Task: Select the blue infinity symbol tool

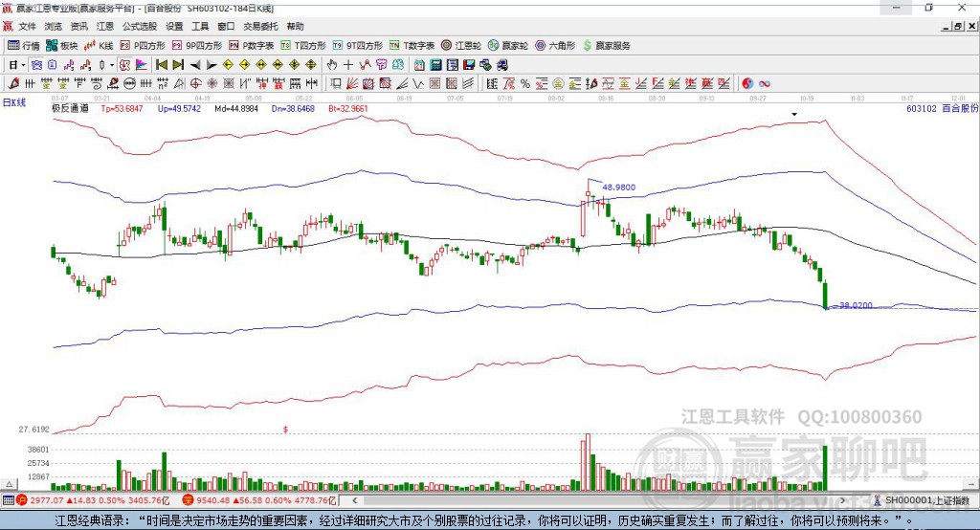Action: point(765,84)
